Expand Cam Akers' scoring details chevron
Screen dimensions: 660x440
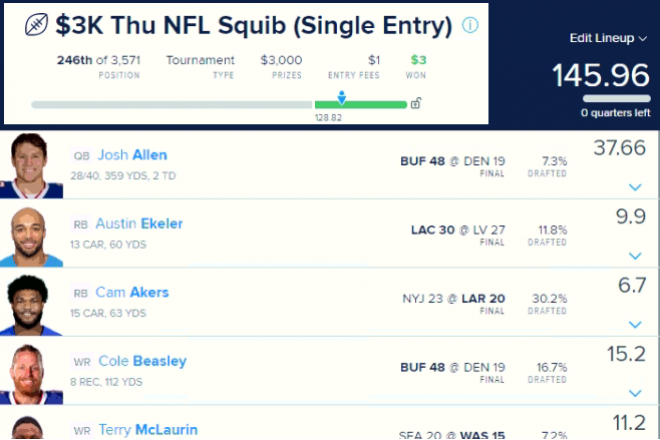point(635,324)
